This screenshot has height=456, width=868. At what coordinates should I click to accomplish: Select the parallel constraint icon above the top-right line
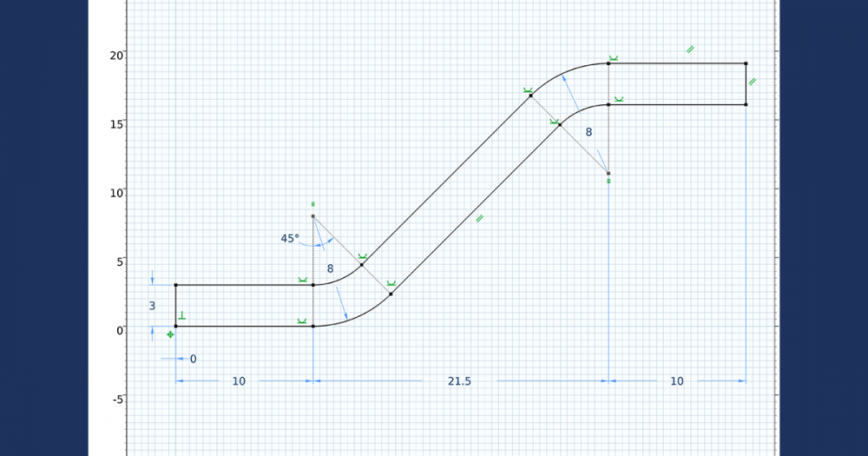point(690,50)
